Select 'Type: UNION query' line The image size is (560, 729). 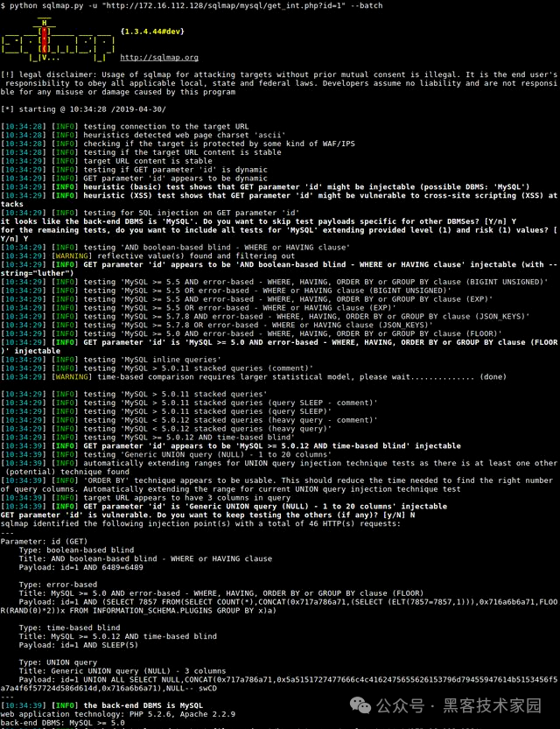[x=58, y=662]
